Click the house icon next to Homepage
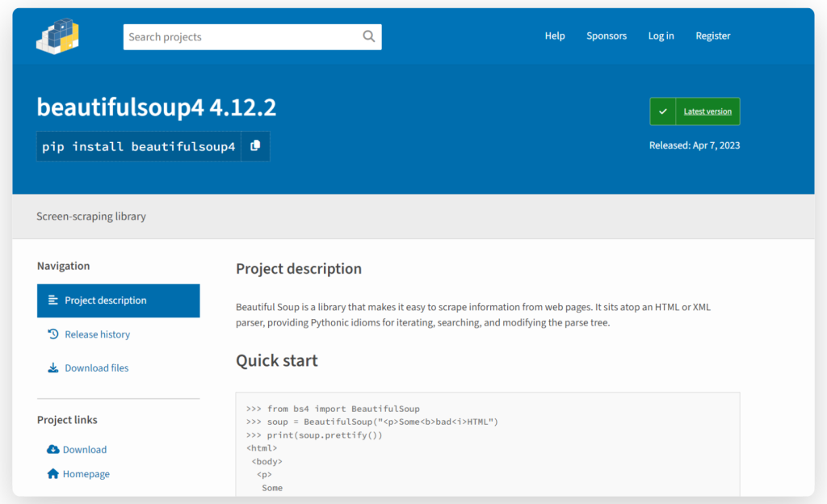This screenshot has width=827, height=504. 52,473
